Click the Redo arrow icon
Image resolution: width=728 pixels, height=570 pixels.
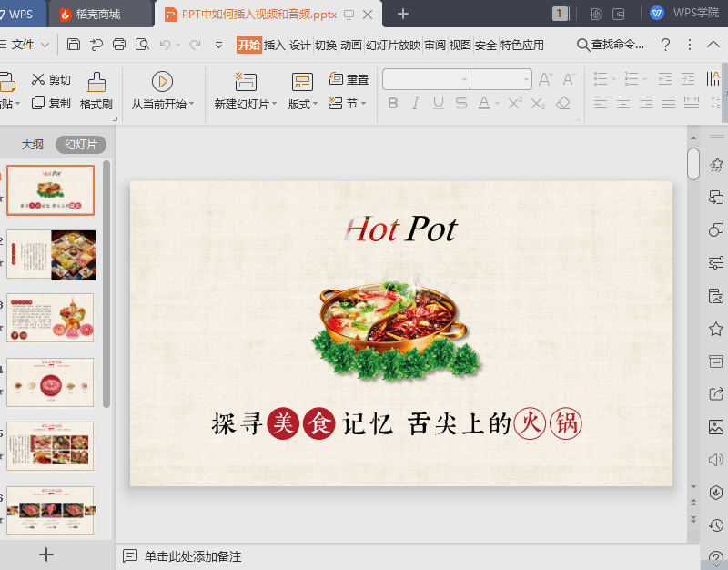pos(195,45)
